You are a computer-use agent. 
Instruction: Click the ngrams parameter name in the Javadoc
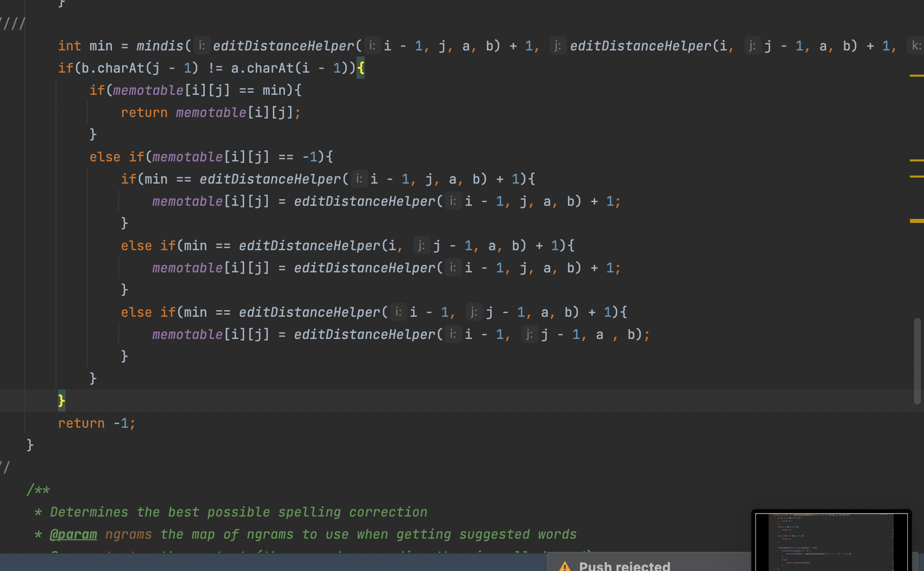pyautogui.click(x=128, y=534)
